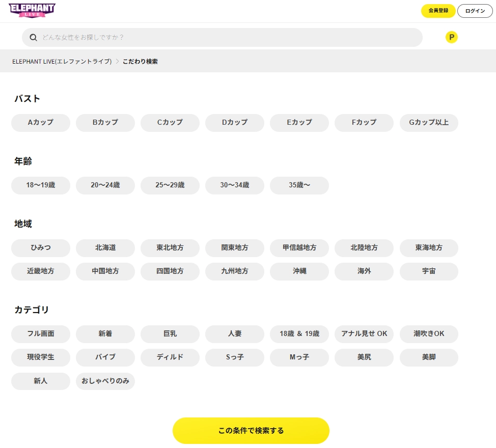Toggle the 20〜24歳 age filter
The image size is (496, 448).
(105, 185)
